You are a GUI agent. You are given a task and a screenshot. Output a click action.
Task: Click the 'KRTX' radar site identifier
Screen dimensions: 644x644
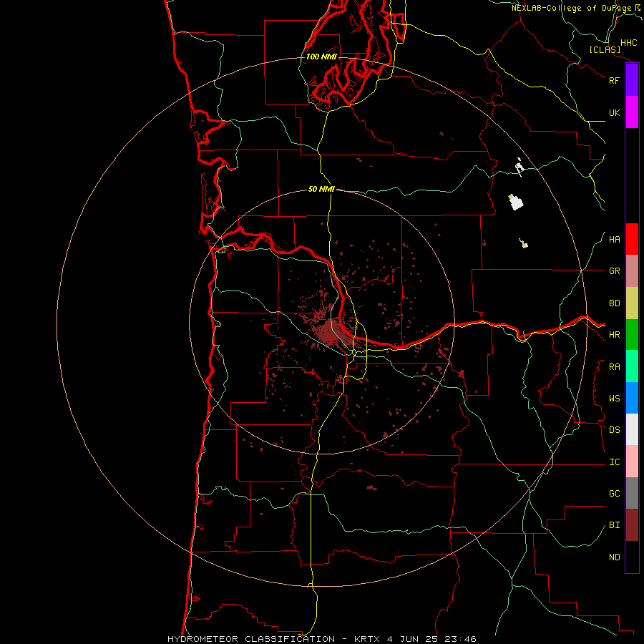[367, 639]
